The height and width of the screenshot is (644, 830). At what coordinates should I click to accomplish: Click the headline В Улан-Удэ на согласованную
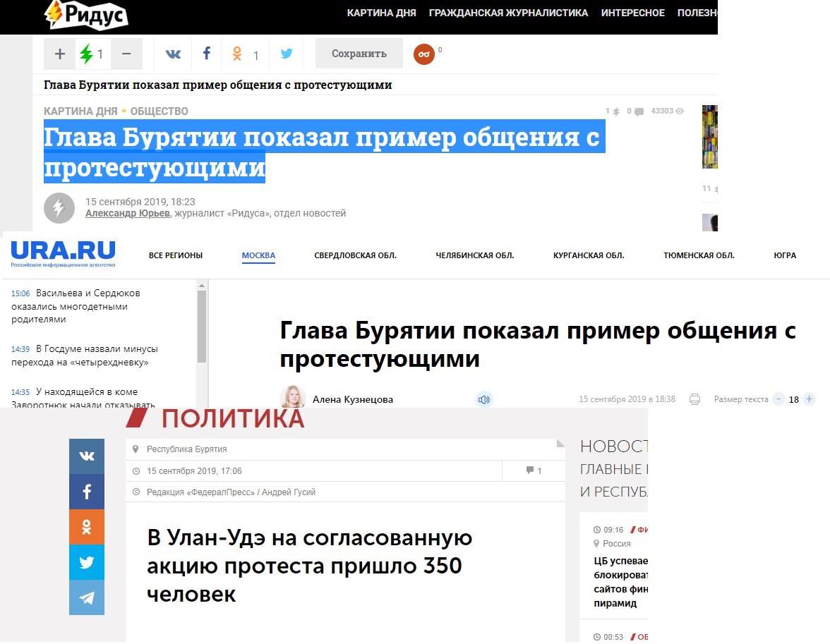310,566
